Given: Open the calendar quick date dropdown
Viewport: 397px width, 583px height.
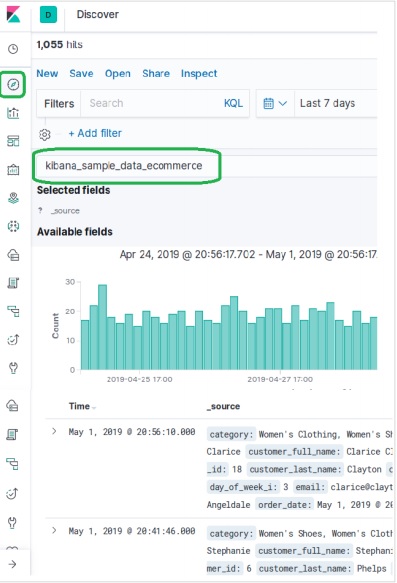Looking at the screenshot, I should click(275, 103).
